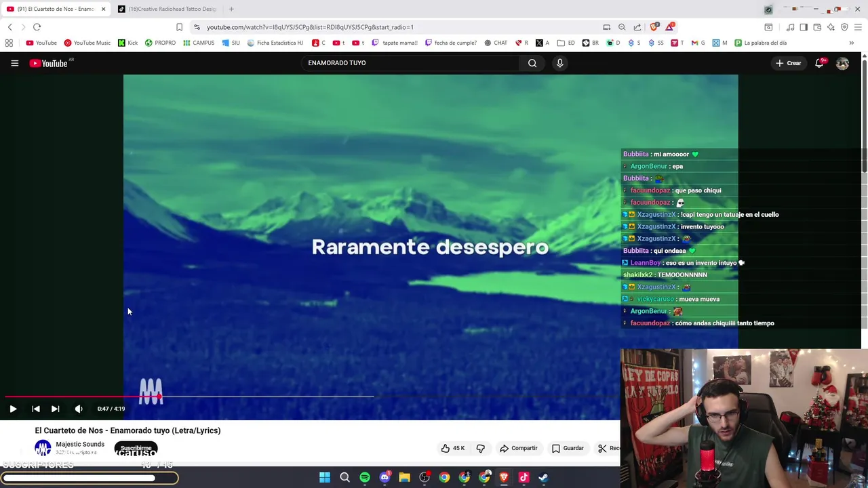The image size is (868, 488).
Task: Dislike the video with thumbs down
Action: [481, 448]
